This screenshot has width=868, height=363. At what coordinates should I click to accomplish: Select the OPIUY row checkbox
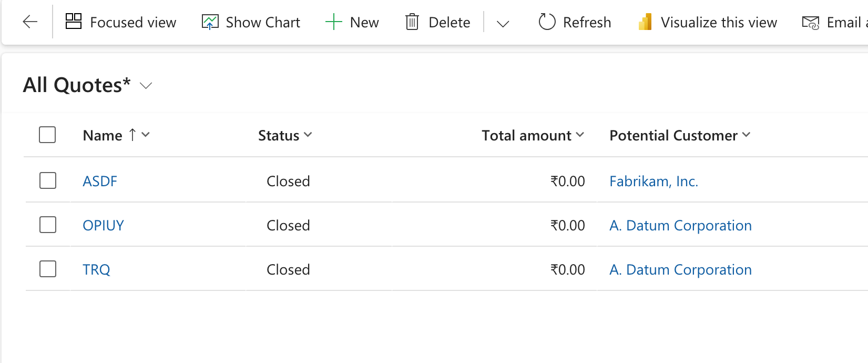click(48, 225)
